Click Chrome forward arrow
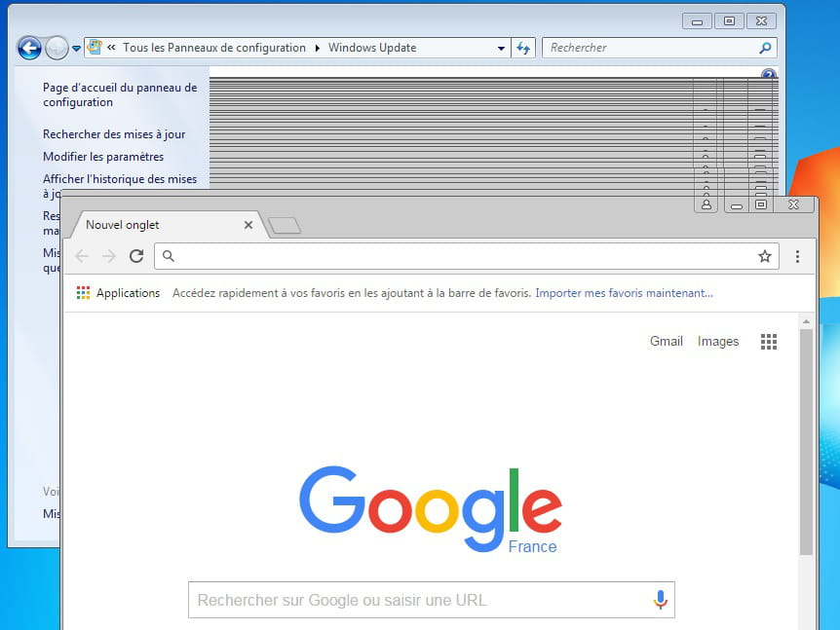Screen dimensions: 840x630 coord(109,256)
